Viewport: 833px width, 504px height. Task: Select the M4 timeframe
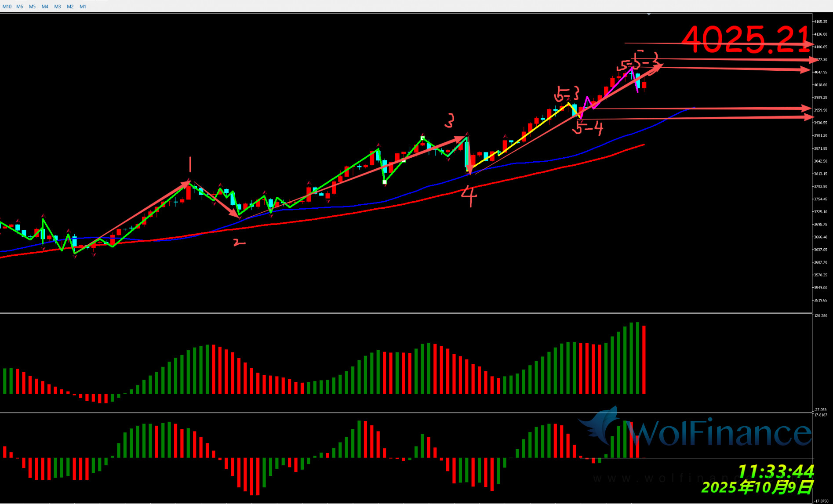[x=45, y=7]
